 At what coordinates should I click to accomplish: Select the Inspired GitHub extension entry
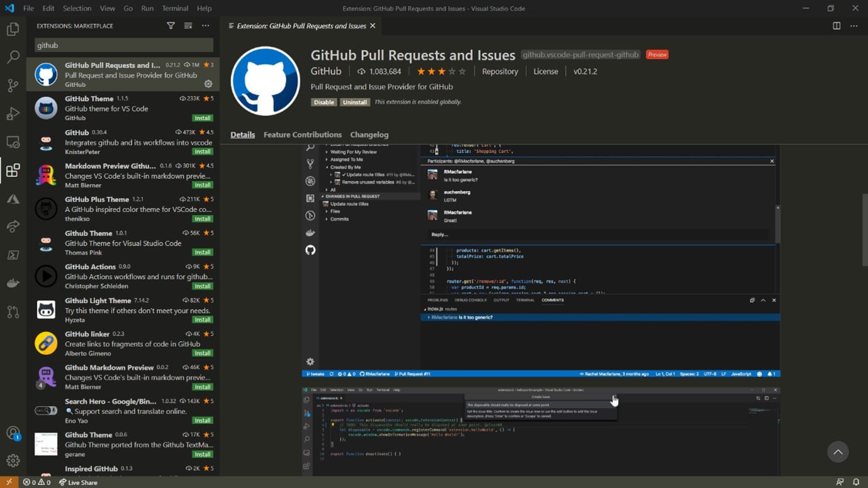coord(123,469)
